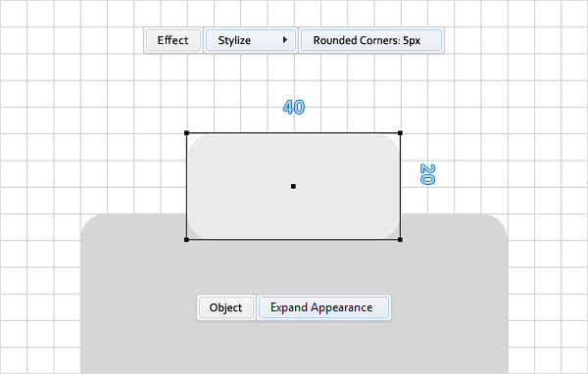Expand the Stylize submenu arrow

click(285, 40)
